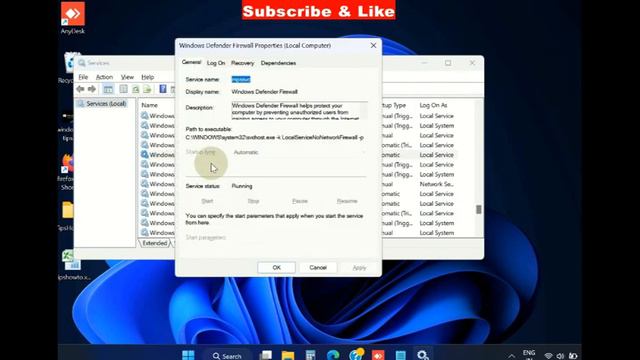This screenshot has width=640, height=360.
Task: Open the Windows Start menu
Action: pyautogui.click(x=188, y=355)
